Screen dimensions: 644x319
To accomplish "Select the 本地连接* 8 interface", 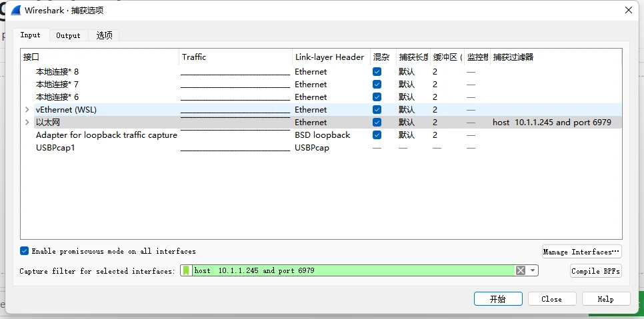I will point(57,72).
